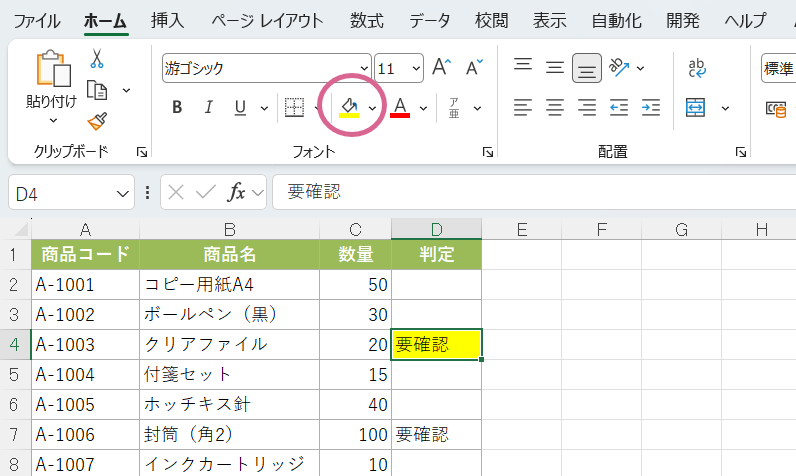Expand the merge cells dropdown arrow

(x=725, y=108)
